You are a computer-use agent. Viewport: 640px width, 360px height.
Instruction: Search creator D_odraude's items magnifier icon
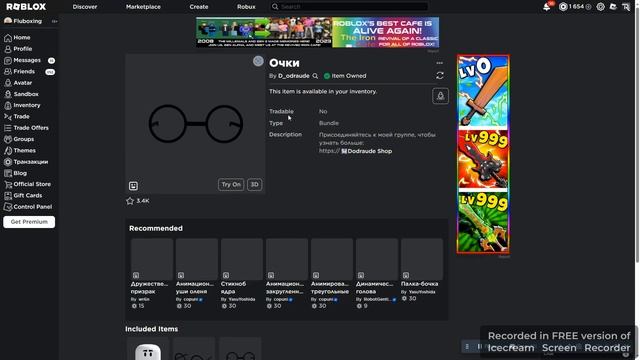(x=315, y=76)
